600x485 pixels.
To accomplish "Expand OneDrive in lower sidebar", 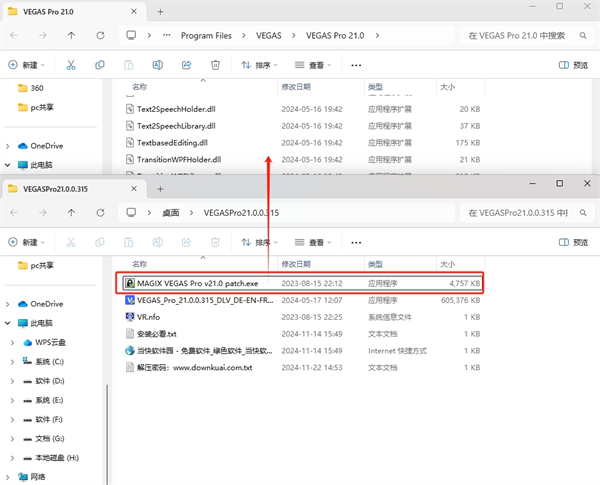I will pos(8,304).
